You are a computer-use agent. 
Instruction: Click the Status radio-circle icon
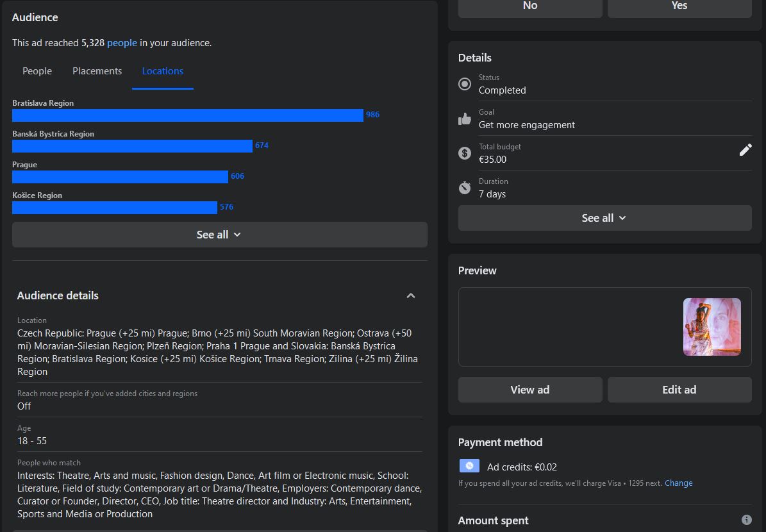[x=465, y=84]
